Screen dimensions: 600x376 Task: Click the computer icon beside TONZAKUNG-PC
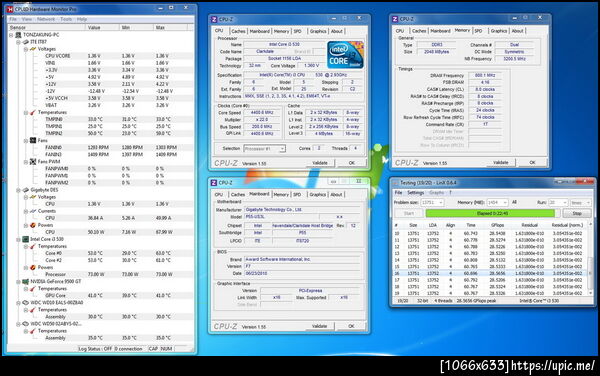tap(18, 35)
